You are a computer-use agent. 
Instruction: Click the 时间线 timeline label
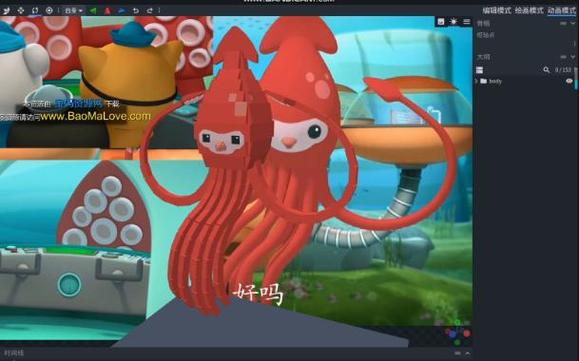point(14,353)
